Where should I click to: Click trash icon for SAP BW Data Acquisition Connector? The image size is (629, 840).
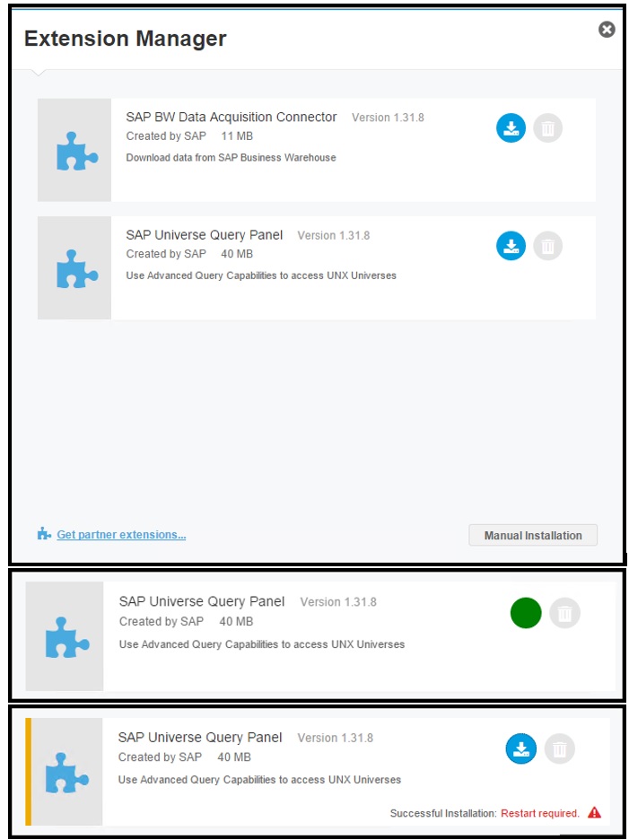point(547,128)
